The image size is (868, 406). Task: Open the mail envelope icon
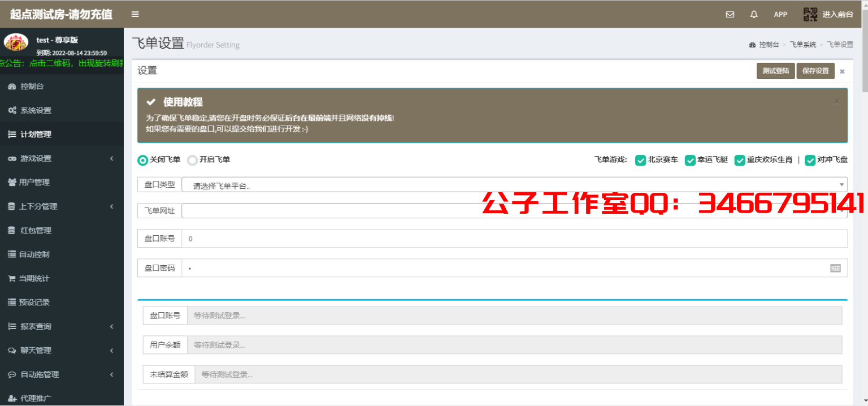pyautogui.click(x=730, y=14)
